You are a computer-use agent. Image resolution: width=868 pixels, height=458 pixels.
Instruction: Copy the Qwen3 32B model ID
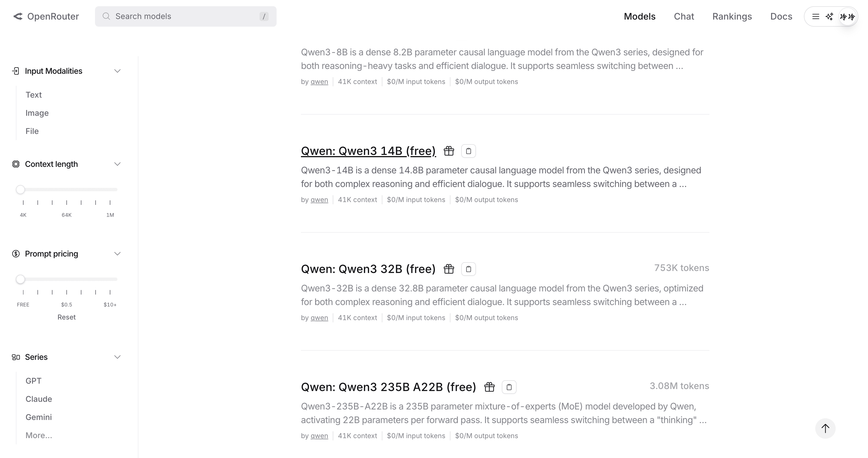(x=468, y=269)
